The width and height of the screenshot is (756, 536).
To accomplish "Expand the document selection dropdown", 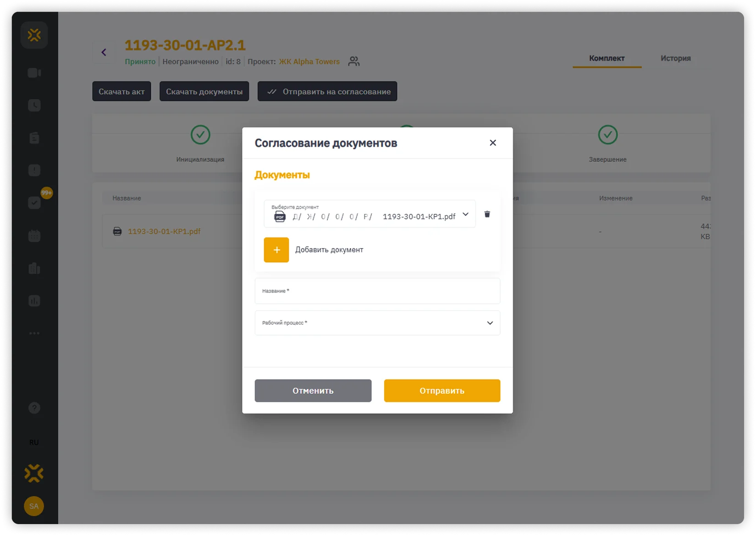I will (465, 214).
